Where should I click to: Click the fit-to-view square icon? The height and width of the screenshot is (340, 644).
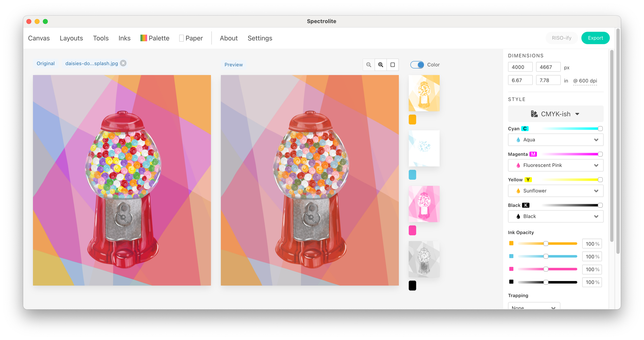click(393, 65)
